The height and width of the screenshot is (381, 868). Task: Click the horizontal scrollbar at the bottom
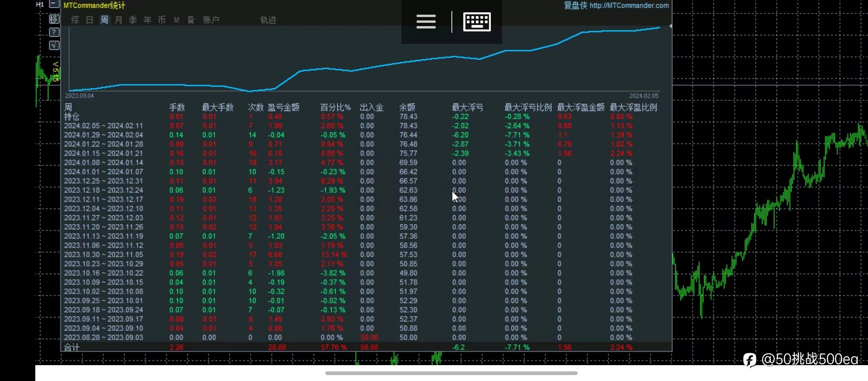451,373
